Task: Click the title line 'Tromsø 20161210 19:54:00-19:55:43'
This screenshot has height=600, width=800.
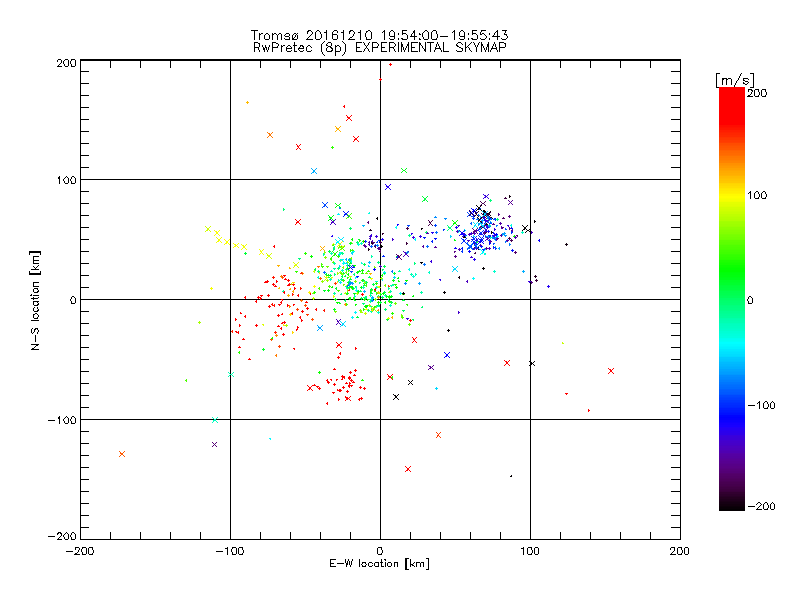Action: tap(379, 35)
